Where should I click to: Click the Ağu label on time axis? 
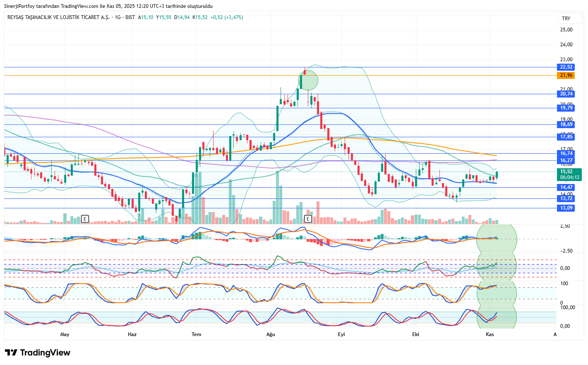tap(271, 334)
